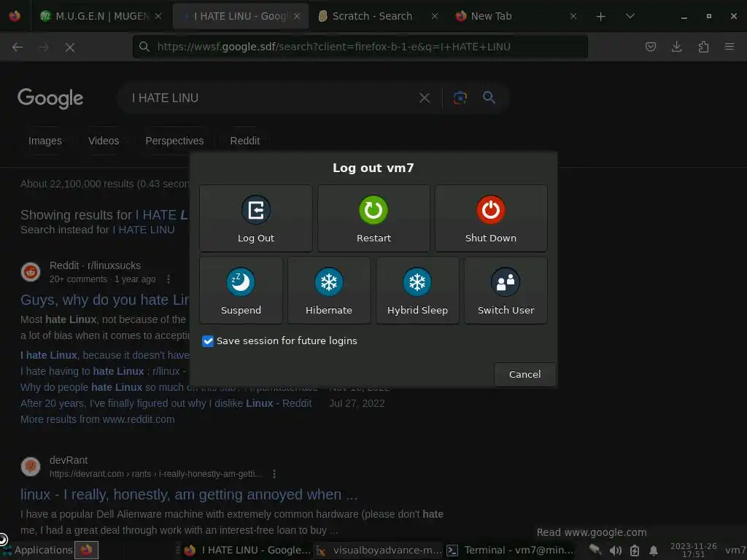Switch to the Terminal taskbar window
This screenshot has width=747, height=560.
[510, 551]
